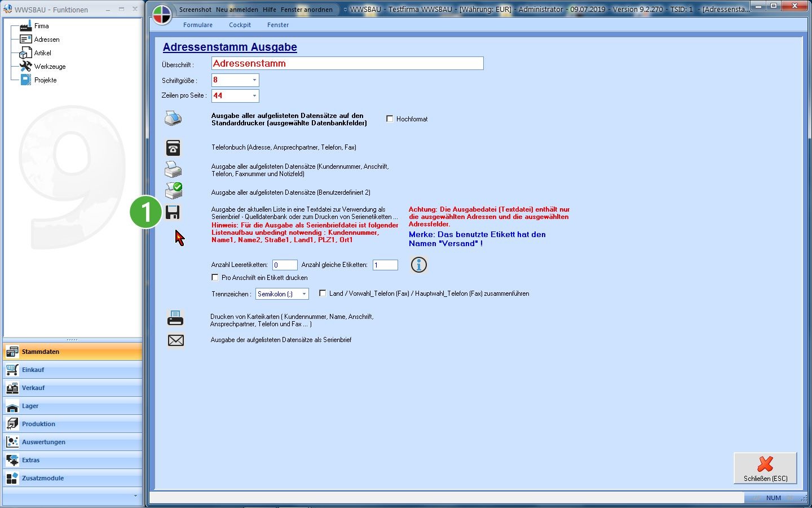The image size is (812, 508).
Task: Click Fenster anordnen in title toolbar
Action: [307, 10]
